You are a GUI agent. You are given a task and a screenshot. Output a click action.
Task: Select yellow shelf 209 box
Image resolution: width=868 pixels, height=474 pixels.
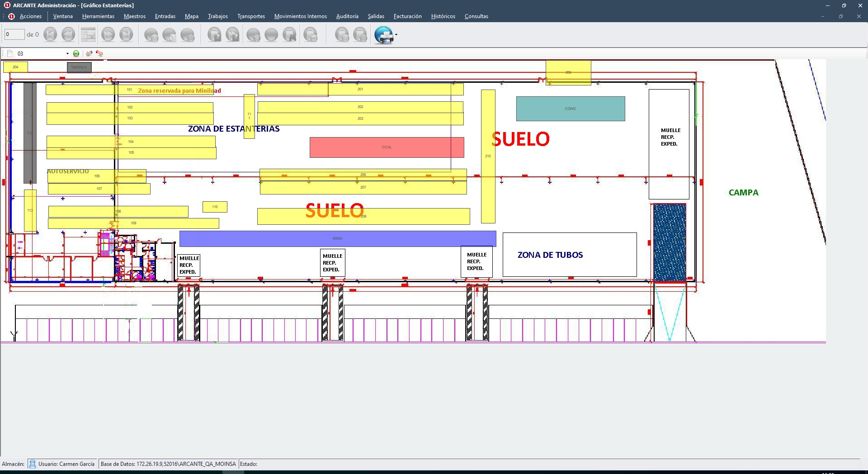[x=568, y=72]
